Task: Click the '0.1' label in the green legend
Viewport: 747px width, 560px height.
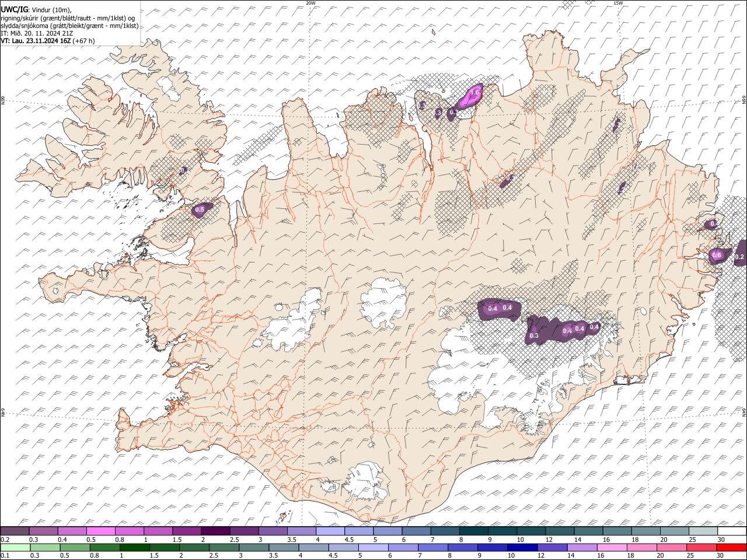Action: (5, 555)
